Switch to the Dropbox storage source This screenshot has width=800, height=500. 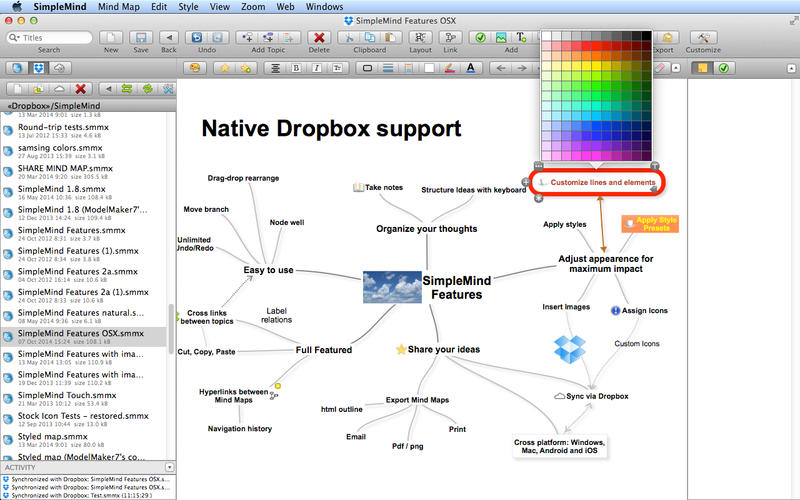tap(39, 68)
